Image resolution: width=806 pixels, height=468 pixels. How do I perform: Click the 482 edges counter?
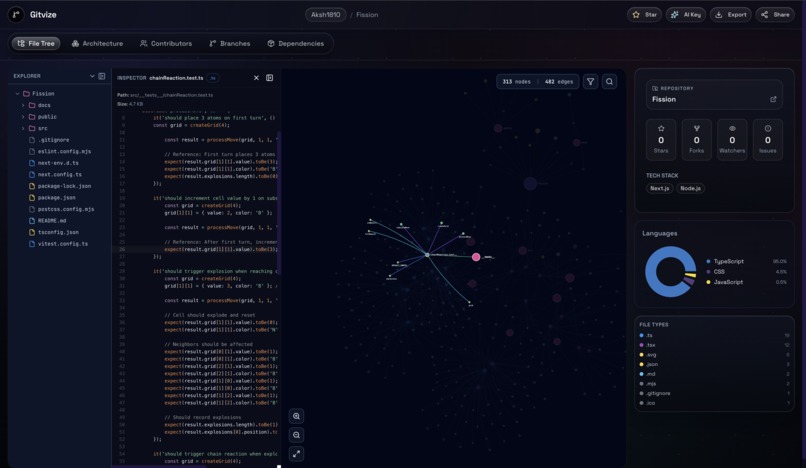coord(559,82)
